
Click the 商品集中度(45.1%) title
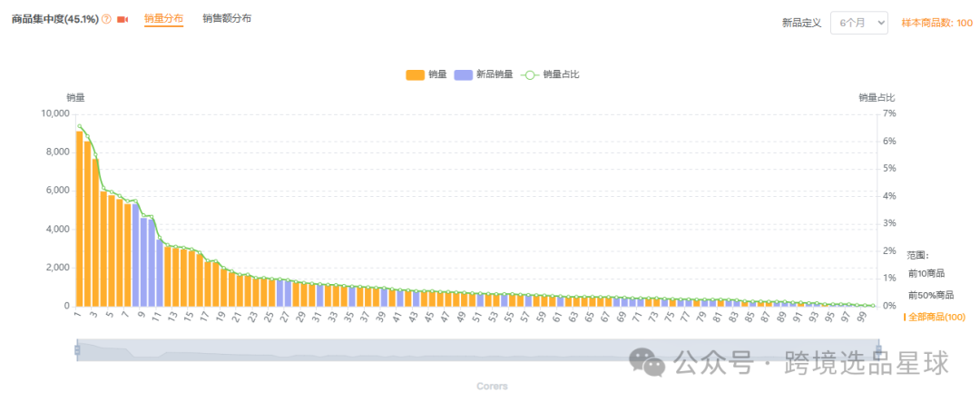pos(54,19)
